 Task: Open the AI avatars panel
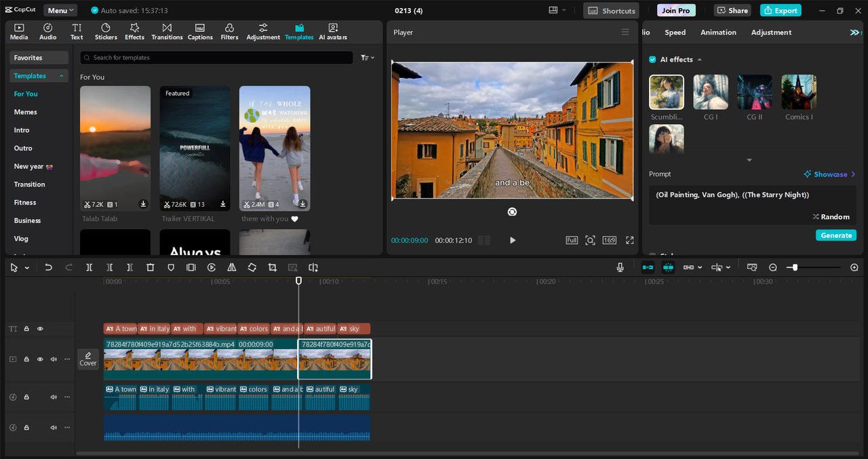click(x=333, y=32)
